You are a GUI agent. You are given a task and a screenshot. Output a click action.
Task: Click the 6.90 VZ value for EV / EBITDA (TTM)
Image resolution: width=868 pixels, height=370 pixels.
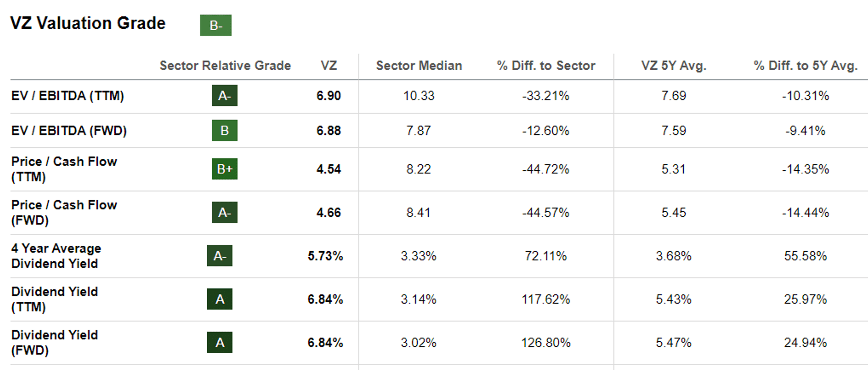click(x=328, y=96)
